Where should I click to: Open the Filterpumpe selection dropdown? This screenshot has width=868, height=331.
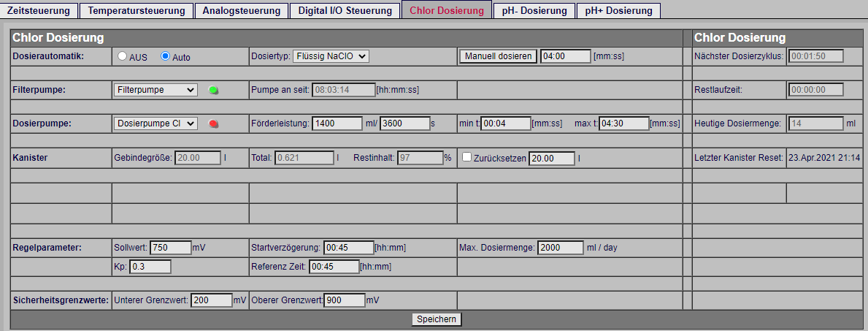coord(155,90)
